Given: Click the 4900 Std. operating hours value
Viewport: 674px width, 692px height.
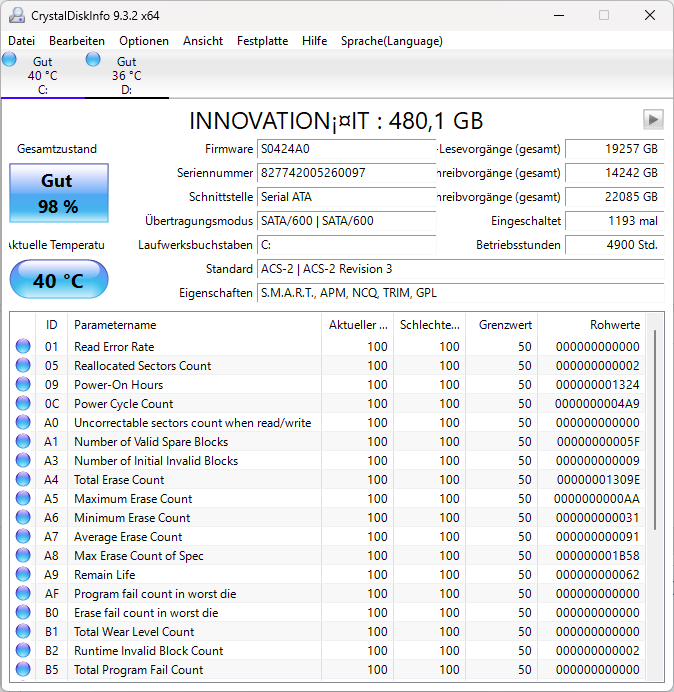Looking at the screenshot, I should [614, 245].
